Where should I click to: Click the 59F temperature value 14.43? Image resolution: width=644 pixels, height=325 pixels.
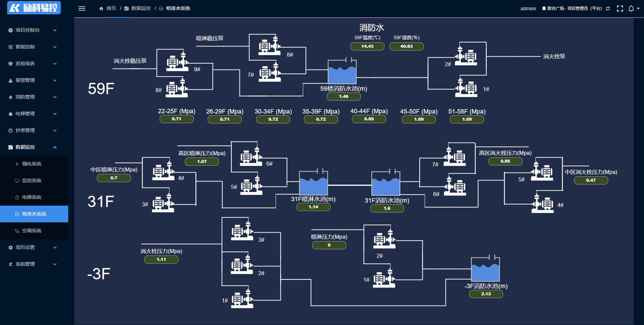(x=367, y=46)
